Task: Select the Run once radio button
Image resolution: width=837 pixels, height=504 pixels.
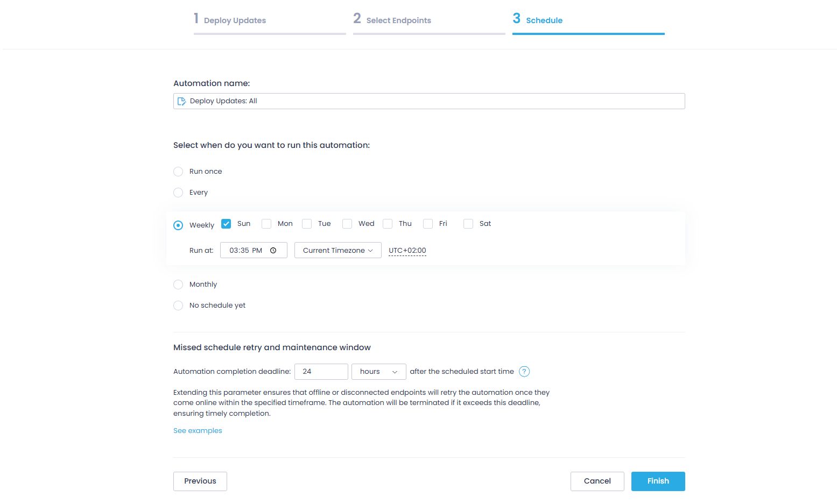Action: click(178, 171)
